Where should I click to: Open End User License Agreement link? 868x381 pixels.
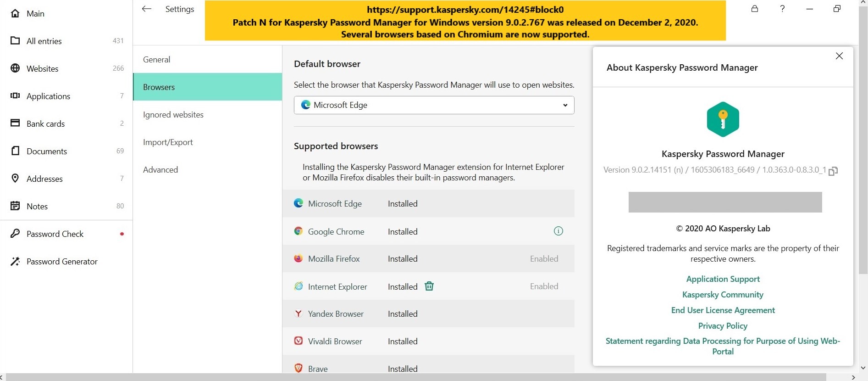[723, 310]
